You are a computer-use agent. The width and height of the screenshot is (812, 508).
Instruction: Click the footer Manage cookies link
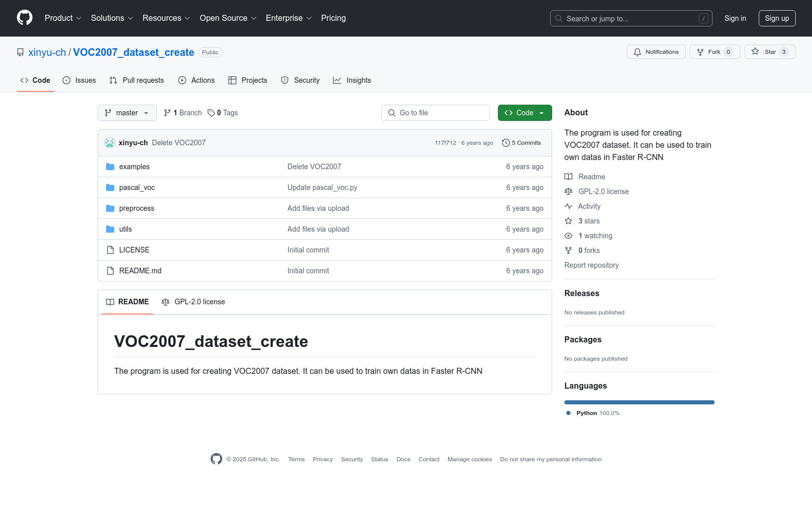(x=469, y=459)
